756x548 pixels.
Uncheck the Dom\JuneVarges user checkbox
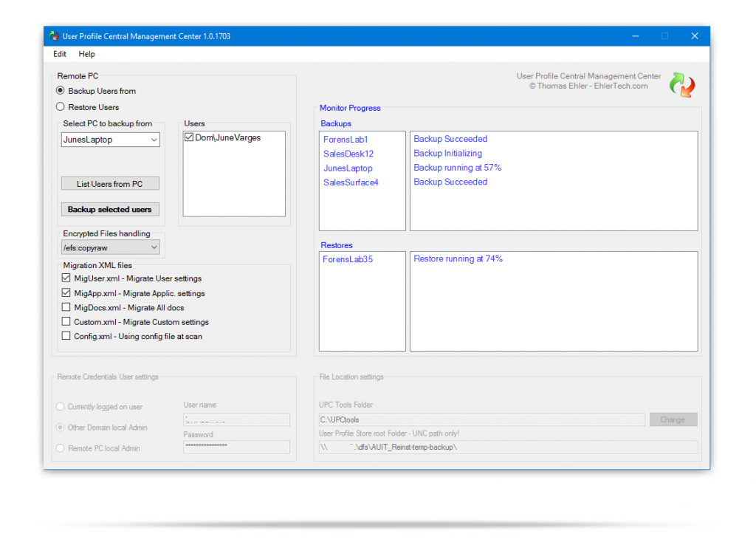pos(190,137)
